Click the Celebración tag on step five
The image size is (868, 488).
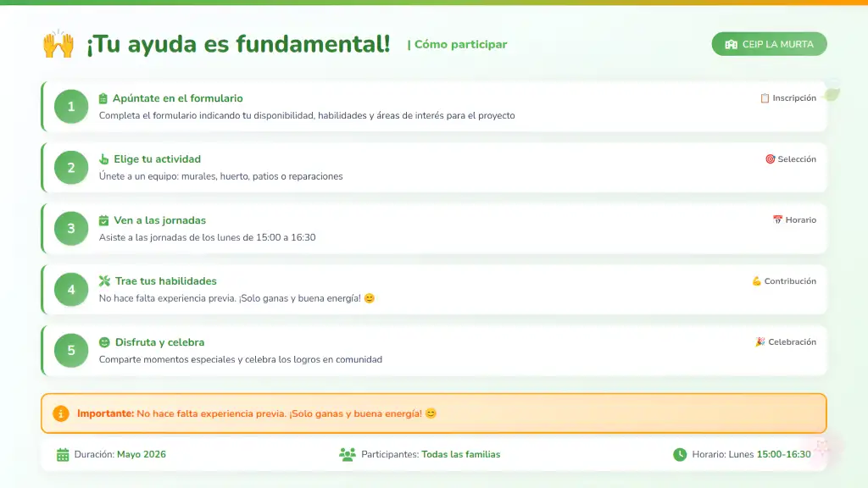point(785,342)
